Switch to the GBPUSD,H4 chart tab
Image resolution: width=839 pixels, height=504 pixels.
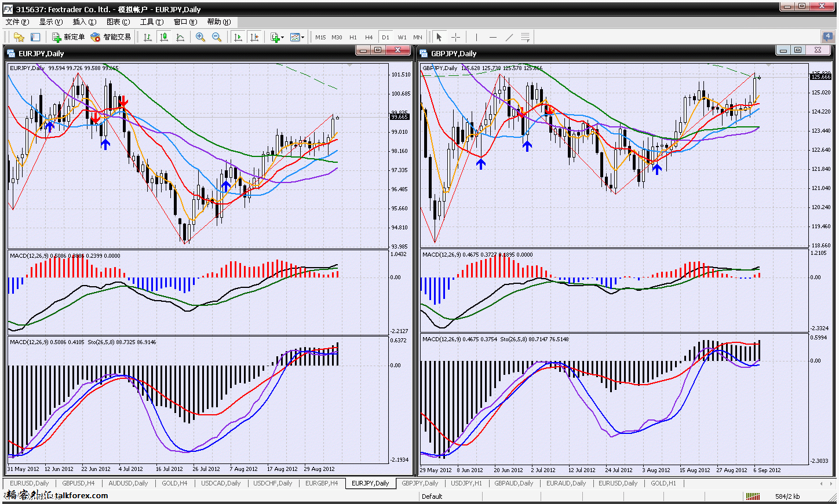click(x=78, y=483)
